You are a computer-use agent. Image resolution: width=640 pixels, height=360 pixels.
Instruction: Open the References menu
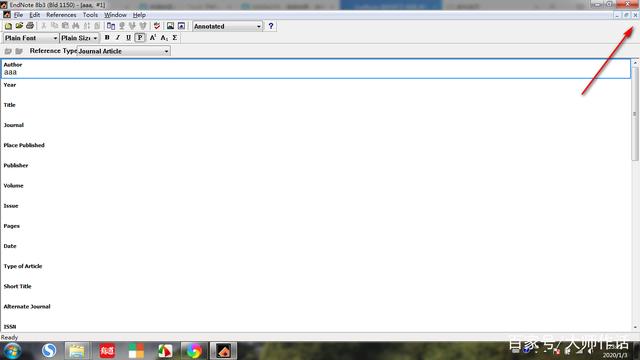(x=61, y=15)
